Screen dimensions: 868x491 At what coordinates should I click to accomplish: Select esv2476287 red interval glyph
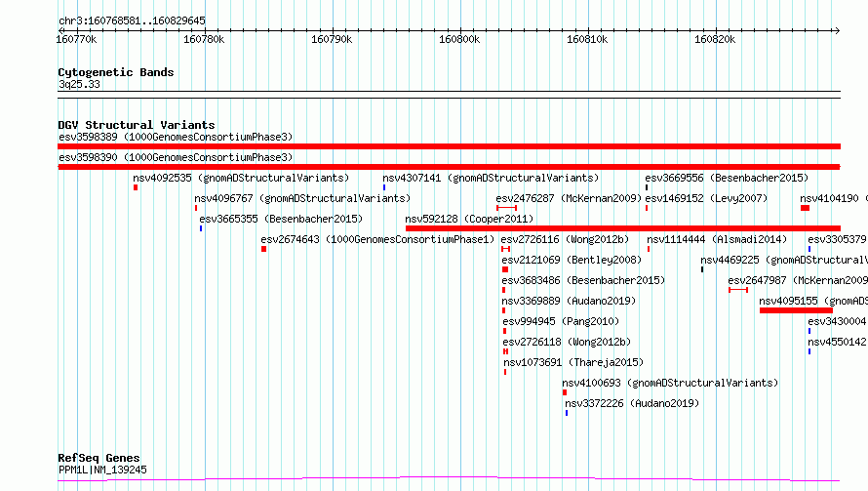506,208
